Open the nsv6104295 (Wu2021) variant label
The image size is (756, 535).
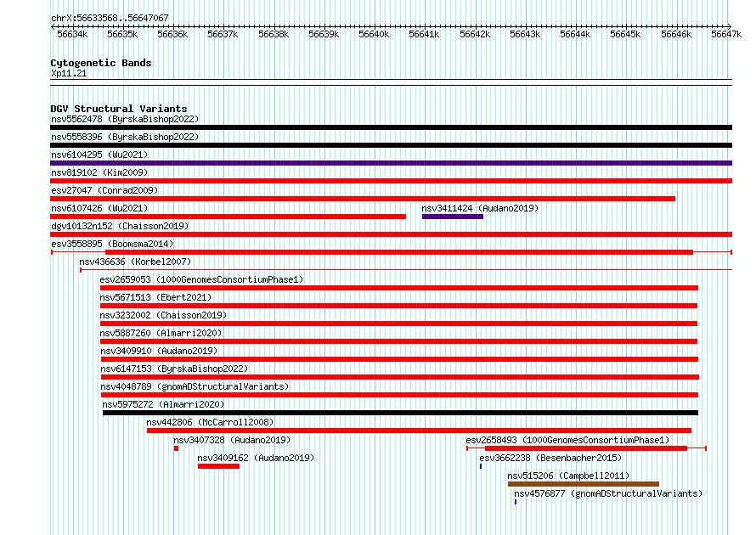tap(99, 155)
